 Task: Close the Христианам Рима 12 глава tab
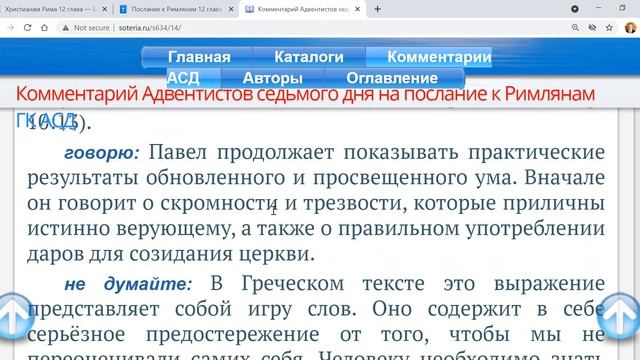click(x=104, y=9)
